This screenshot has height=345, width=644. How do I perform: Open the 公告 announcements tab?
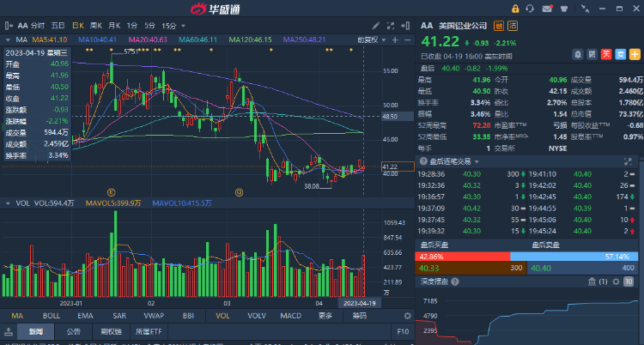[74, 332]
